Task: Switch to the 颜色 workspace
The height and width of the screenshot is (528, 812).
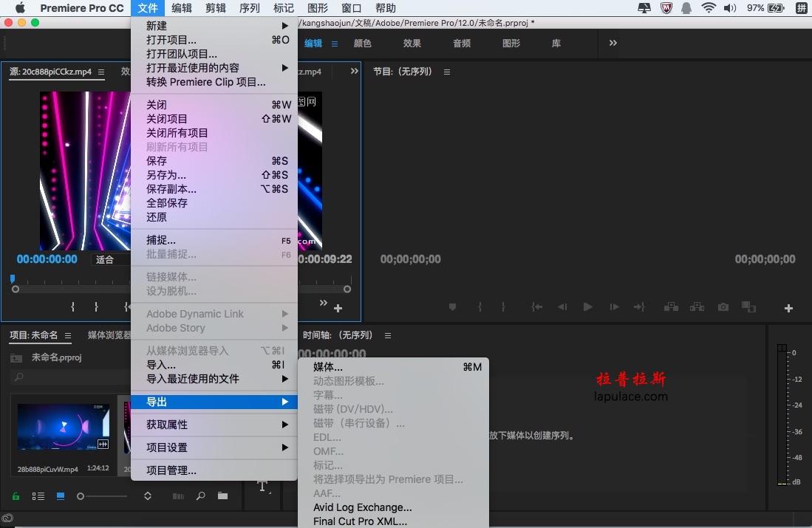Action: (363, 44)
